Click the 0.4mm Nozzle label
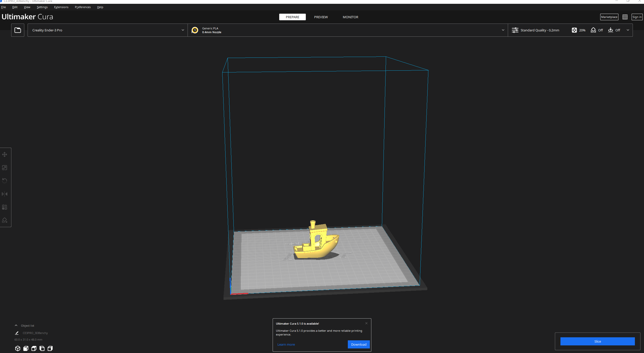Screen dimensions: 644x353 click(212, 32)
